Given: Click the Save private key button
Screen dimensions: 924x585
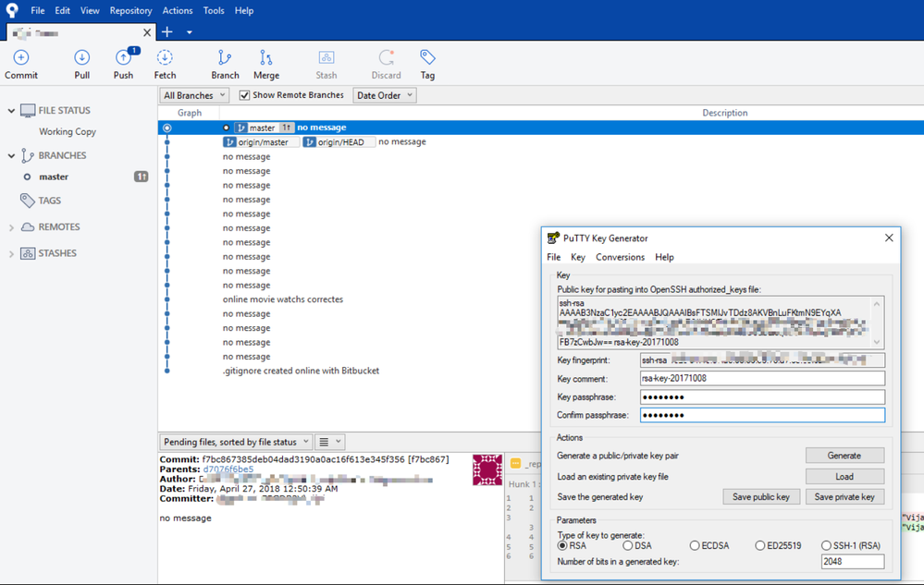Looking at the screenshot, I should [844, 497].
